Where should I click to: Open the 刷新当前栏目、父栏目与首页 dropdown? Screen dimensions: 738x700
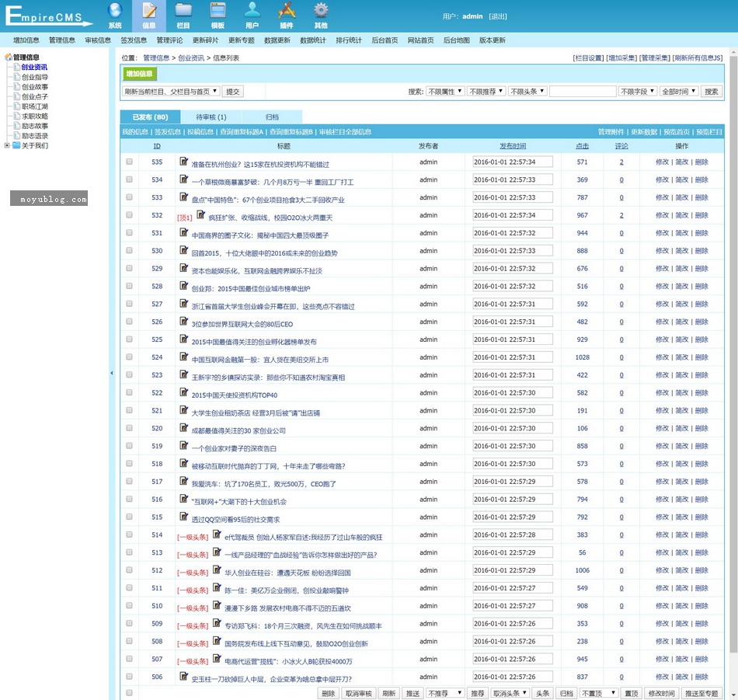(171, 92)
